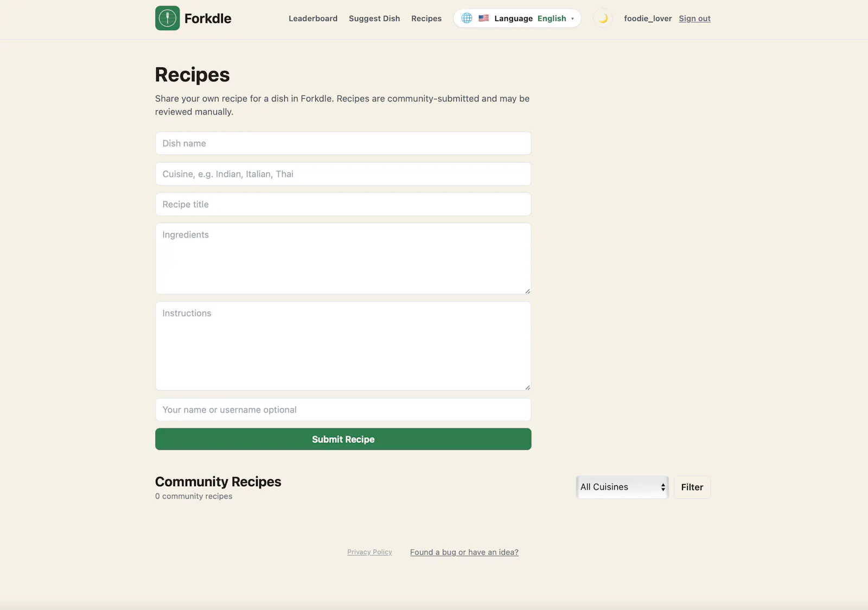The image size is (868, 610).
Task: Click into the Ingredients text area
Action: (x=343, y=258)
